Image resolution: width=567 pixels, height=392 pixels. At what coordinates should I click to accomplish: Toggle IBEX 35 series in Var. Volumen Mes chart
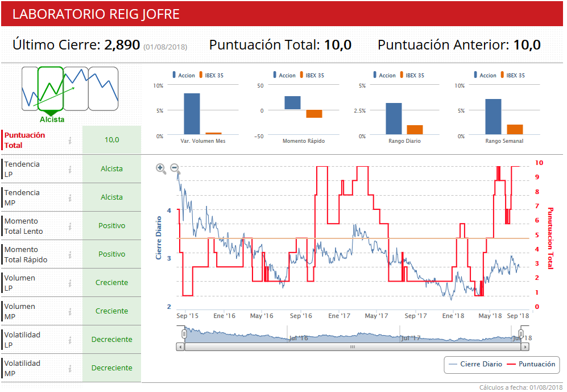[211, 75]
